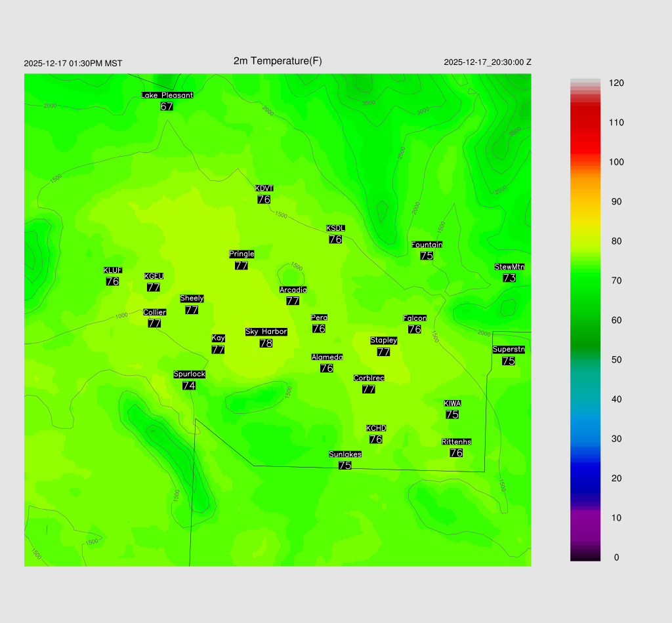Select the Fountain station label

427,245
